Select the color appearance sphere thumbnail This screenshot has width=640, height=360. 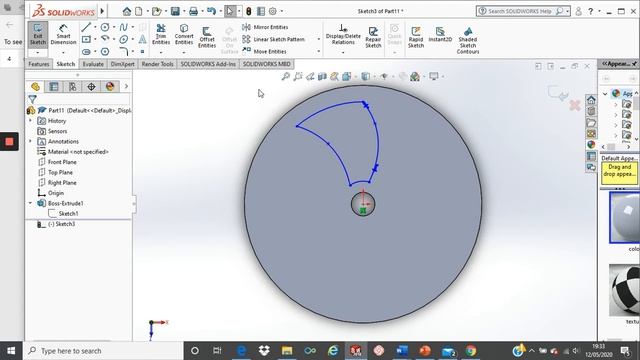[x=624, y=218]
